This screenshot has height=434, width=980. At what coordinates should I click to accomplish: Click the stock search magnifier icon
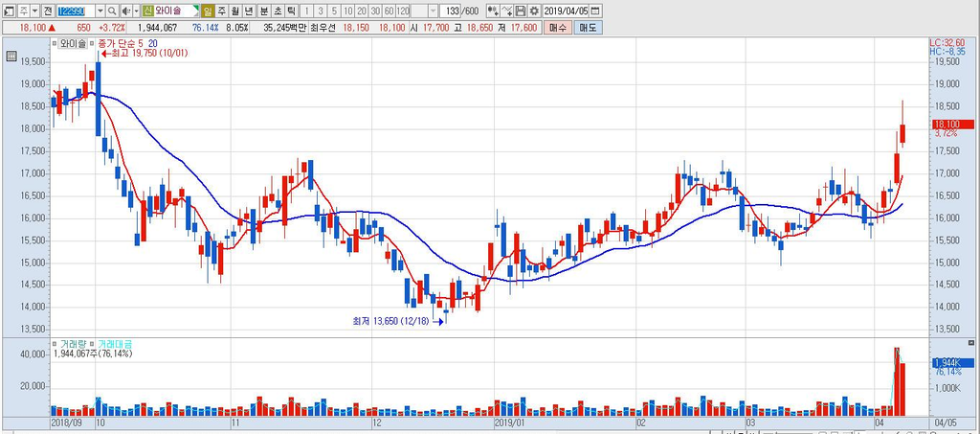112,11
